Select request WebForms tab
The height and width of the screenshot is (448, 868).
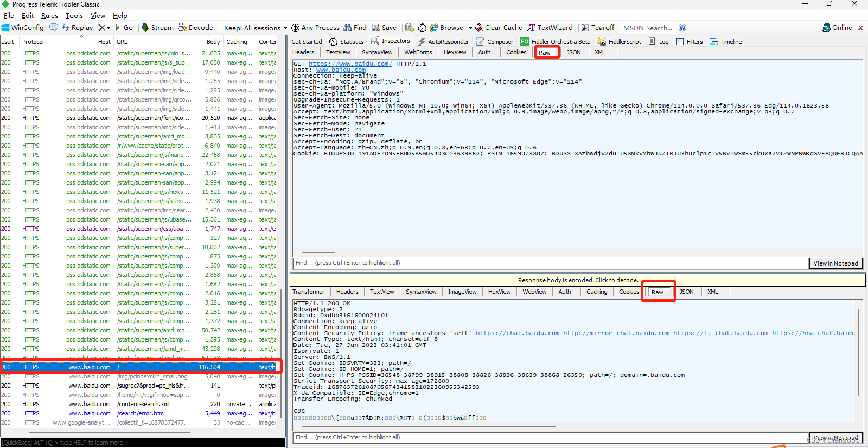[418, 53]
